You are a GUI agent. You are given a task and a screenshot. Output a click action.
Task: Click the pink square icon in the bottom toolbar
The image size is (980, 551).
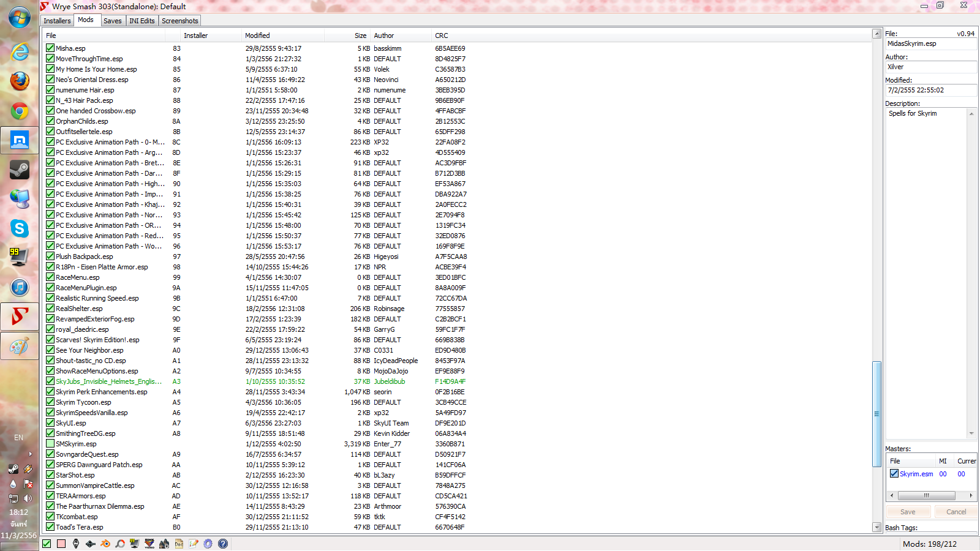click(61, 544)
